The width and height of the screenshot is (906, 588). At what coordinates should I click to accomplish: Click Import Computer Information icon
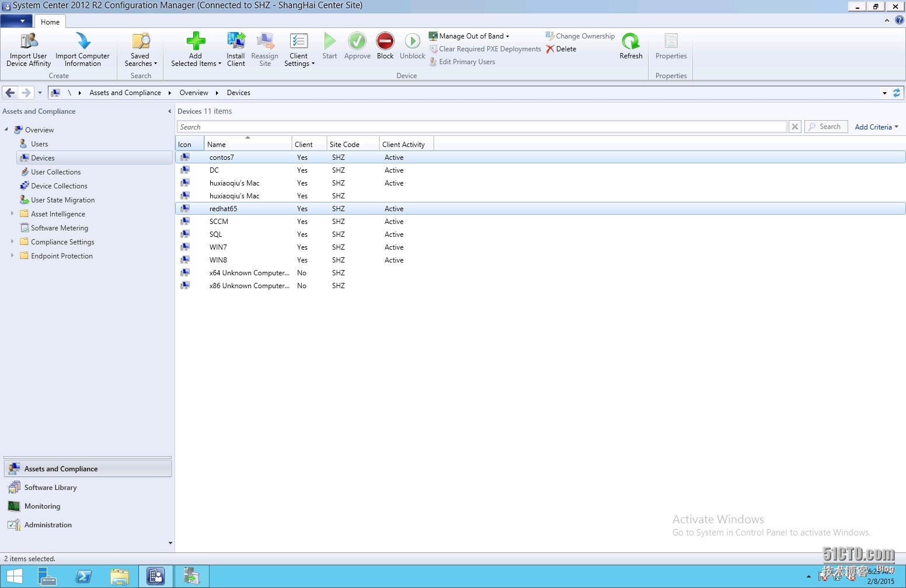[83, 41]
